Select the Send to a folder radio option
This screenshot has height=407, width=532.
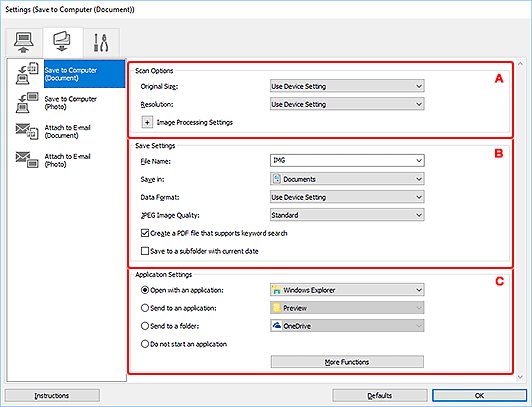coord(145,326)
